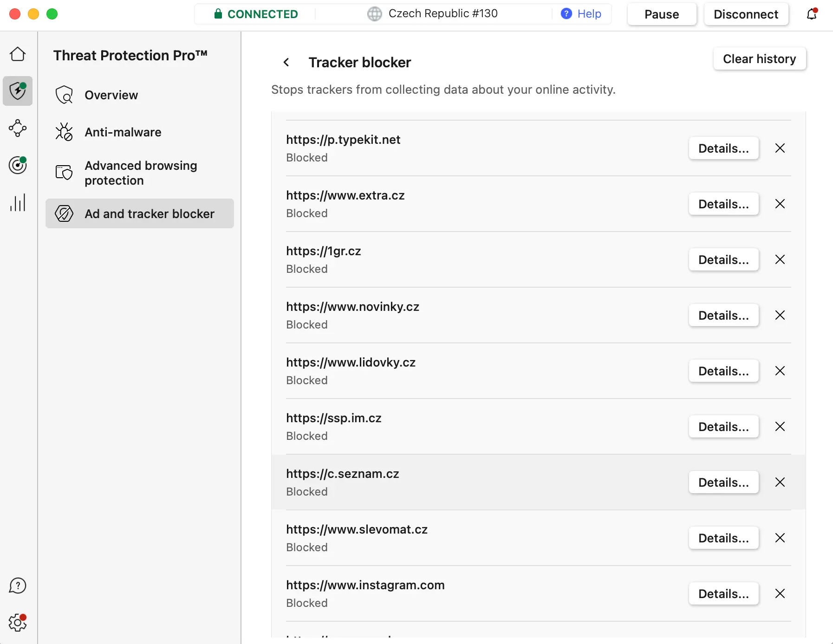Remove the www.novinky.cz entry
833x644 pixels.
[x=780, y=316]
